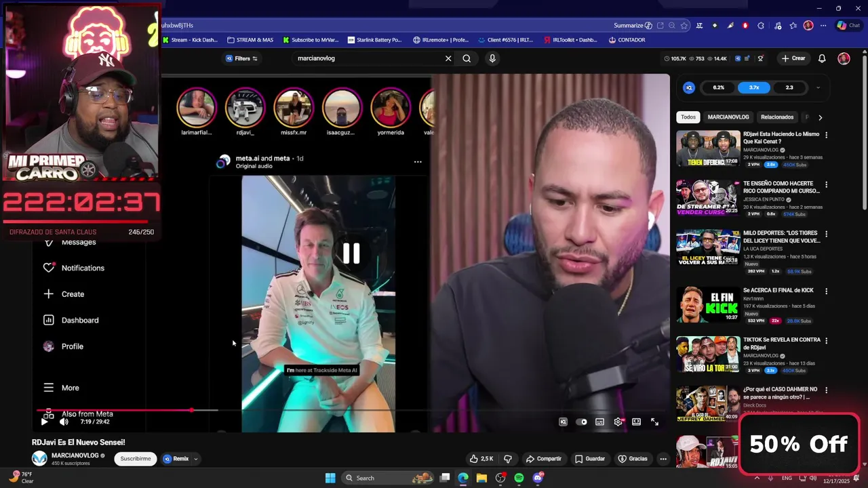Open player settings gear
868x488 pixels.
click(618, 422)
